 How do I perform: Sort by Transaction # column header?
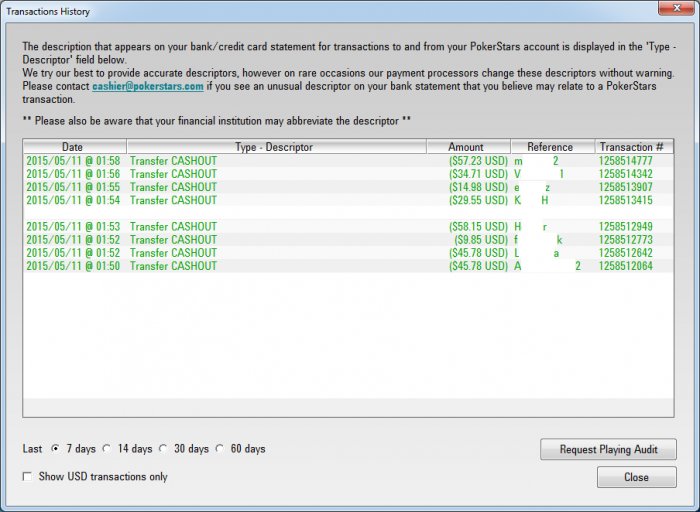[634, 147]
